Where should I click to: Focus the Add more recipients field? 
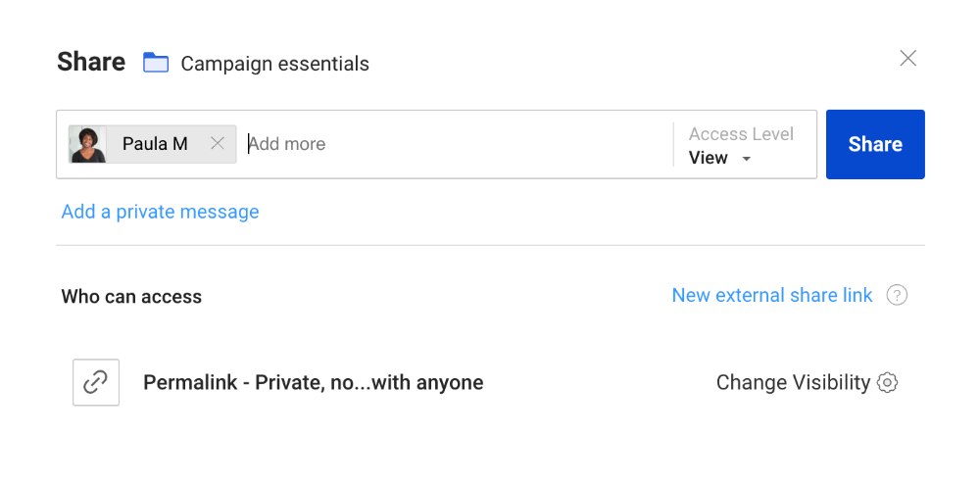click(x=451, y=144)
